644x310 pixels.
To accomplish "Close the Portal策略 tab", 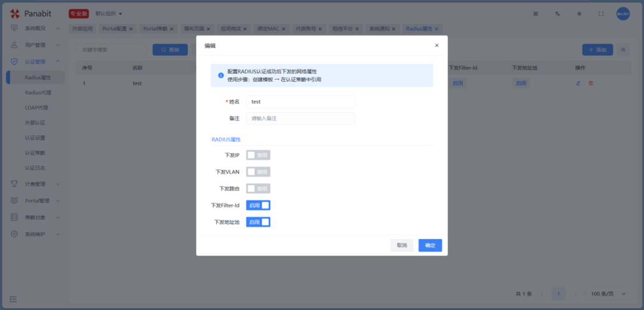I will click(171, 29).
